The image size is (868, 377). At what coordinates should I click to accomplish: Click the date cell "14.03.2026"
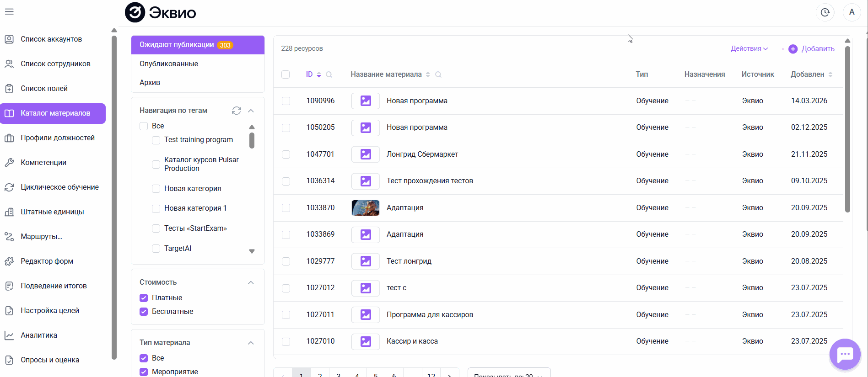[809, 101]
